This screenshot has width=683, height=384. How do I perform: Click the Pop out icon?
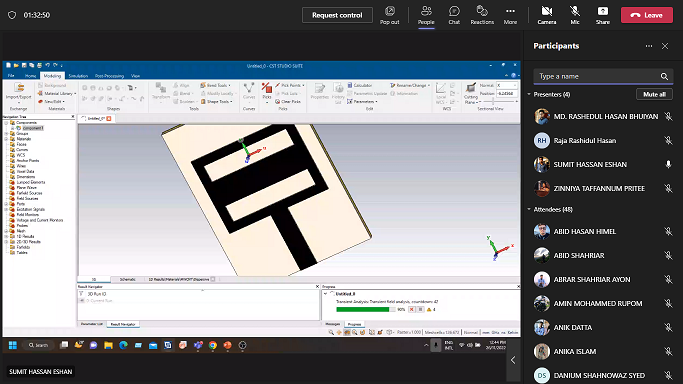tap(389, 11)
